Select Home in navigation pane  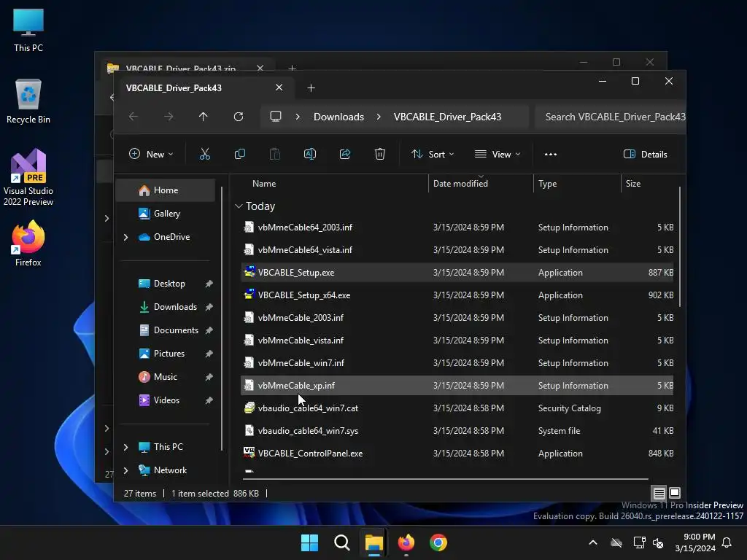pyautogui.click(x=166, y=190)
